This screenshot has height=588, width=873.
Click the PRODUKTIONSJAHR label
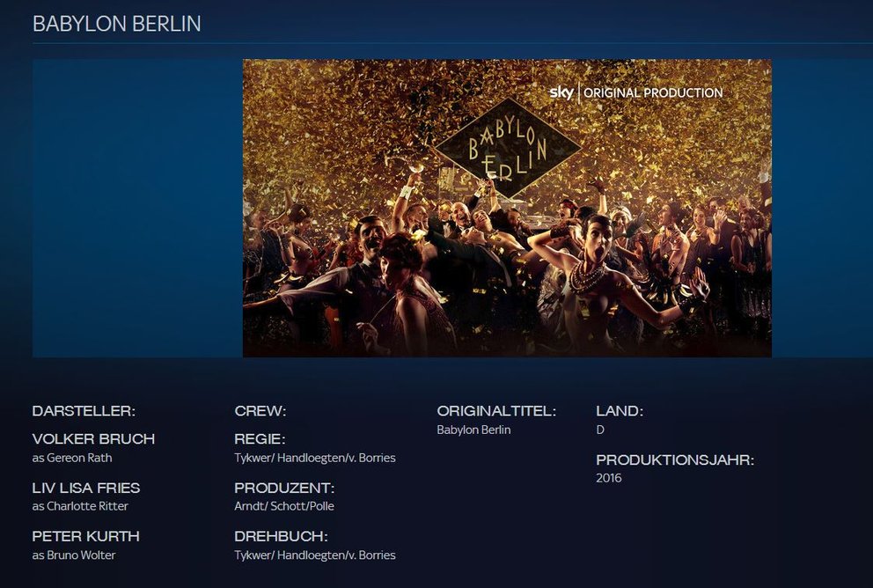pyautogui.click(x=675, y=460)
